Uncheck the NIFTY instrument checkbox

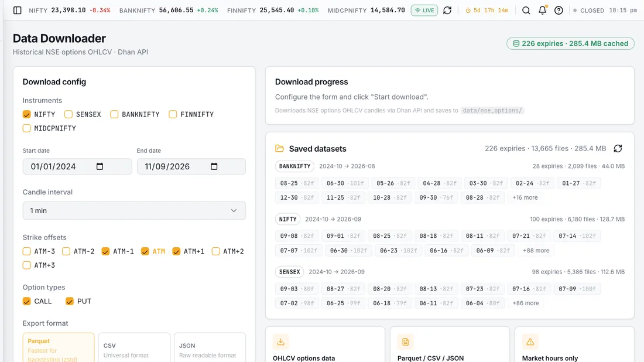[x=27, y=114]
